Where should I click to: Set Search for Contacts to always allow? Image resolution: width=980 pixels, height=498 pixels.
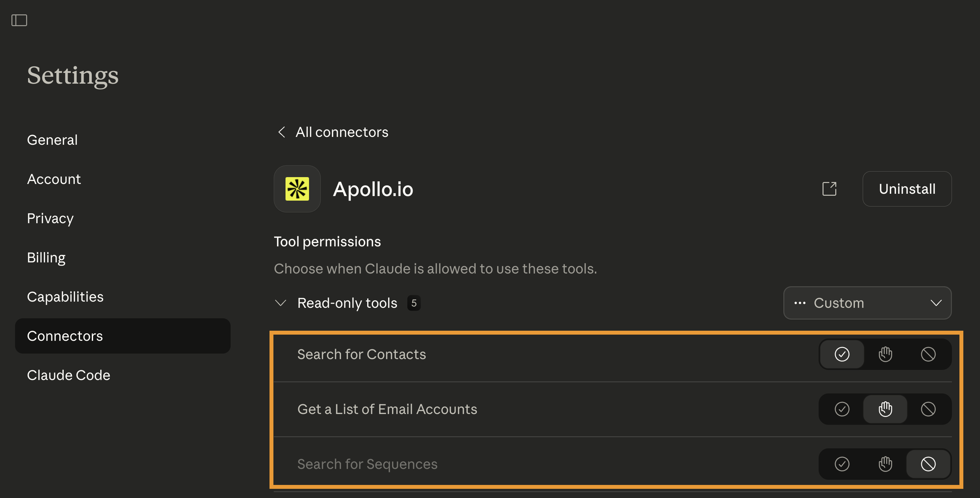841,354
